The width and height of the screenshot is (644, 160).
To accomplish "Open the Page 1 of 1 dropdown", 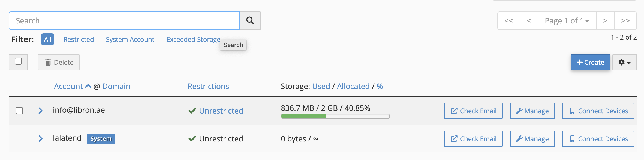I will (x=567, y=21).
